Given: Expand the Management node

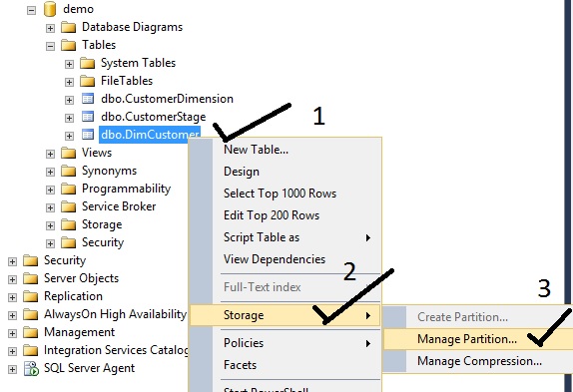Looking at the screenshot, I should 12,333.
